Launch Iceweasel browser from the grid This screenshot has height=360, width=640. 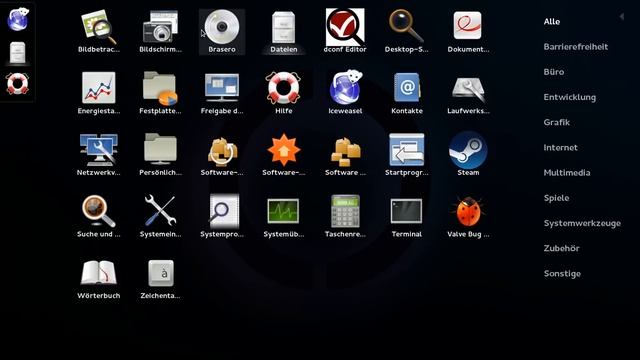tap(345, 93)
